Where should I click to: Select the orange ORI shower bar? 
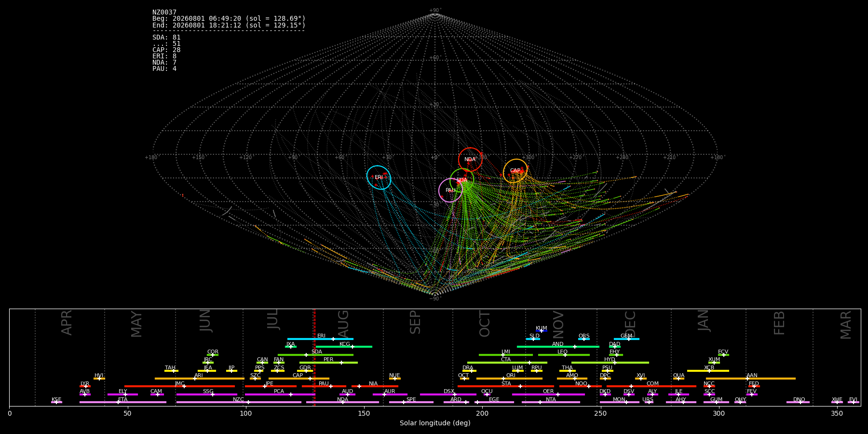coord(509,379)
